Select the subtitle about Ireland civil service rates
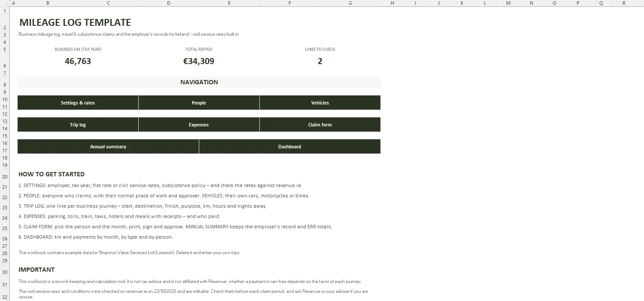 pyautogui.click(x=129, y=34)
